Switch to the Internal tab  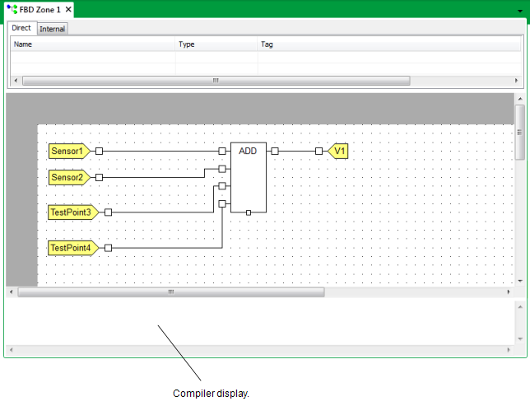[x=52, y=29]
